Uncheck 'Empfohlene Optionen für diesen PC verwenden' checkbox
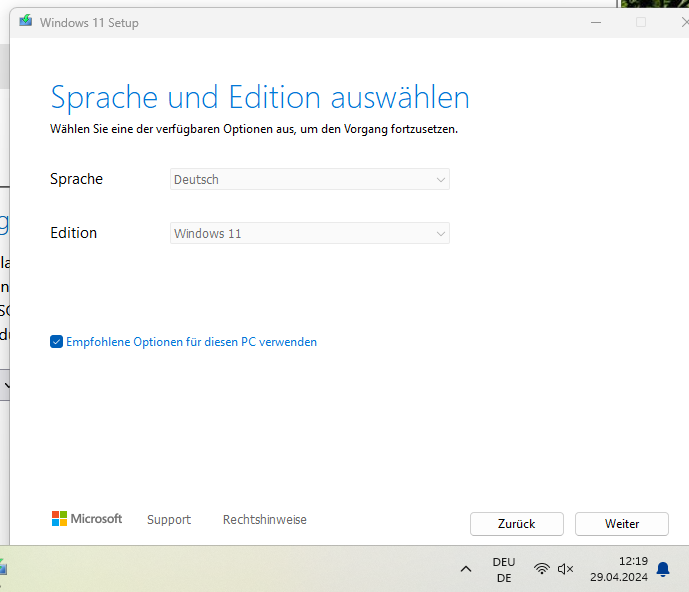689x592 pixels. point(56,341)
